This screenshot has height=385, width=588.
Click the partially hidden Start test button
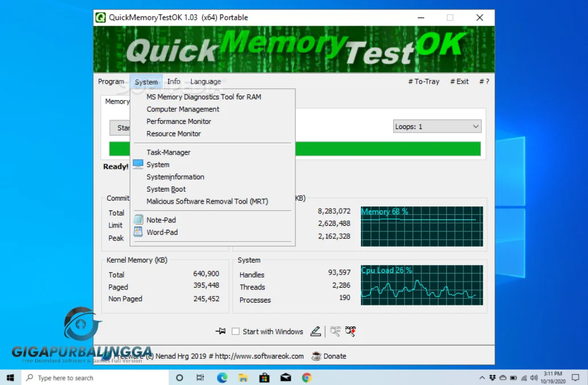(120, 128)
